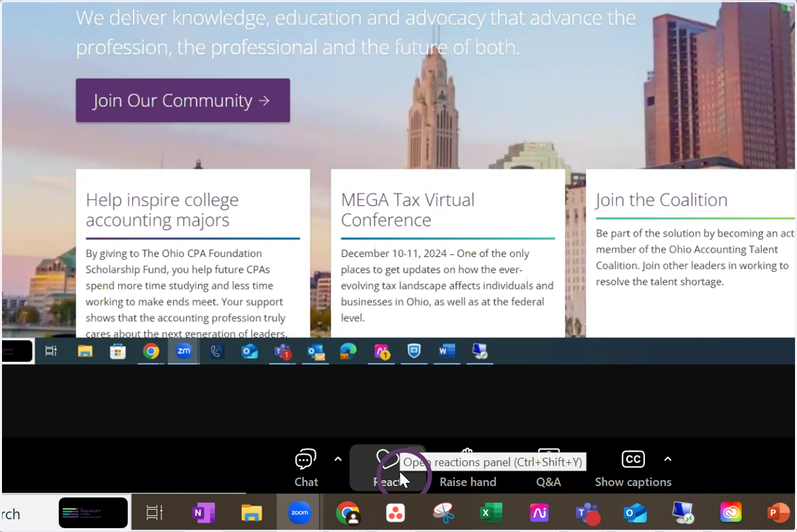Open the Q&A panel
797x532 pixels.
coord(549,469)
